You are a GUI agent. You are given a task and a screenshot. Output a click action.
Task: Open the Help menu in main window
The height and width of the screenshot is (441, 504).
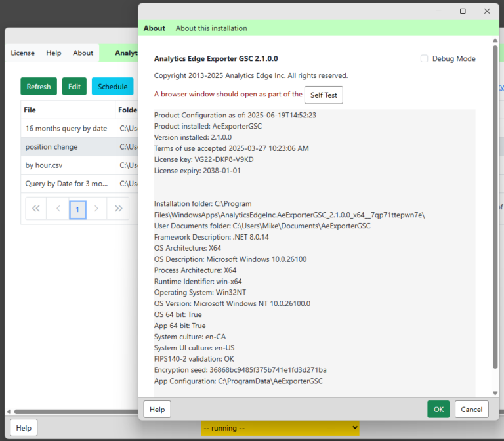54,53
